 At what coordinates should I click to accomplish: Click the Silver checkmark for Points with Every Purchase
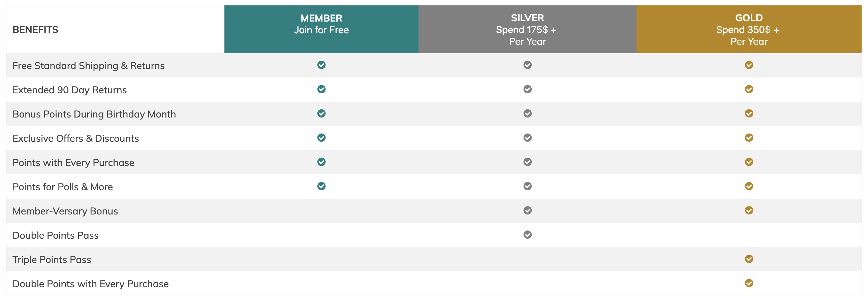click(528, 162)
